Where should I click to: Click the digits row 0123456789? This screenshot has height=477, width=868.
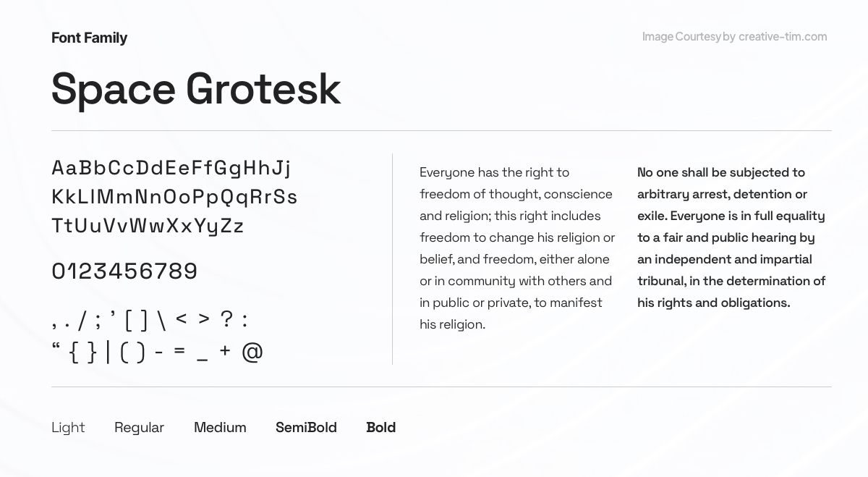124,271
